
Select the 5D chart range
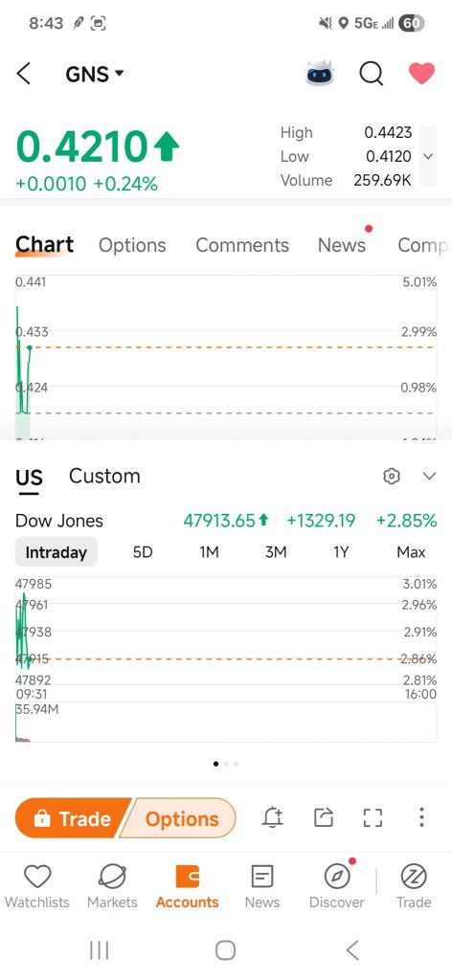pyautogui.click(x=143, y=552)
